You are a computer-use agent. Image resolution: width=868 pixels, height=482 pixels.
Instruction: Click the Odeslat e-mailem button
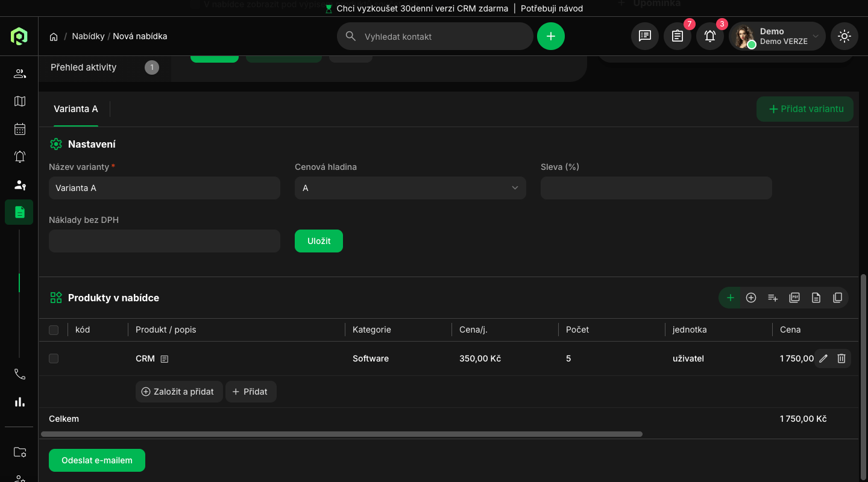[97, 460]
